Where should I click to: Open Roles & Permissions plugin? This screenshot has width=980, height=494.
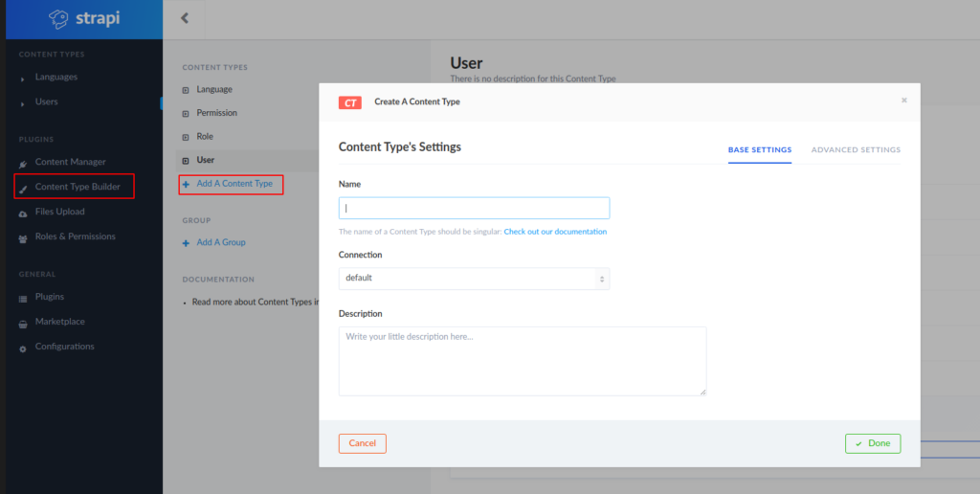click(x=75, y=236)
